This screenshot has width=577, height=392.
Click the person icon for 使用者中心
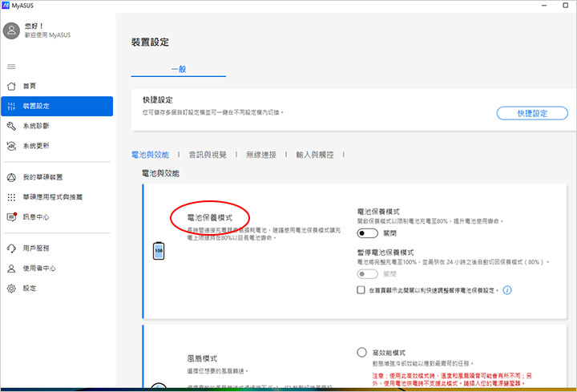pyautogui.click(x=11, y=269)
